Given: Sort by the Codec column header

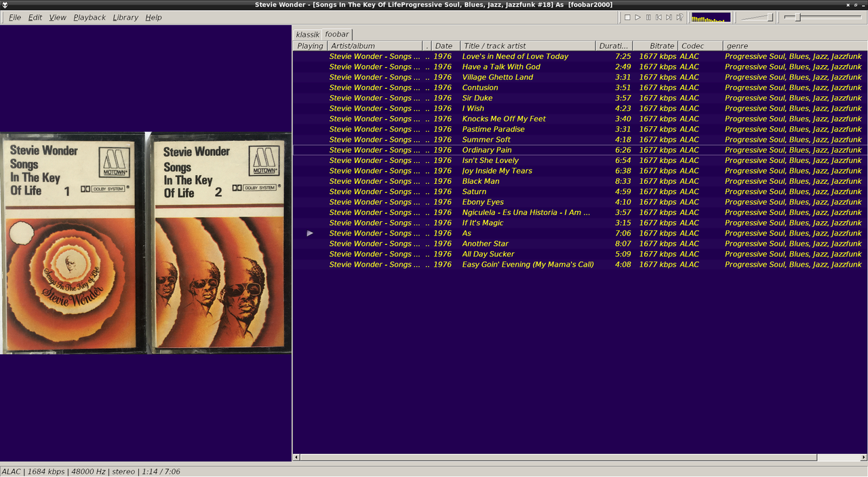Looking at the screenshot, I should coord(701,45).
